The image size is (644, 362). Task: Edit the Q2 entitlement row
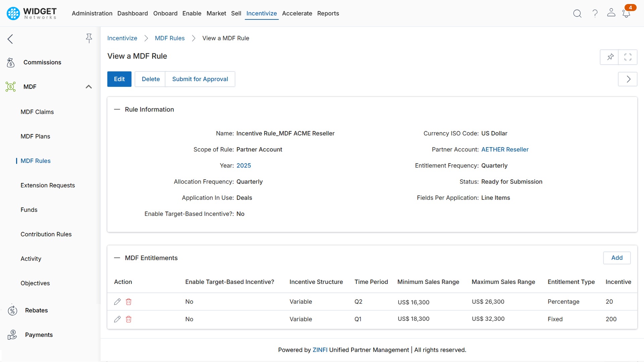point(117,302)
